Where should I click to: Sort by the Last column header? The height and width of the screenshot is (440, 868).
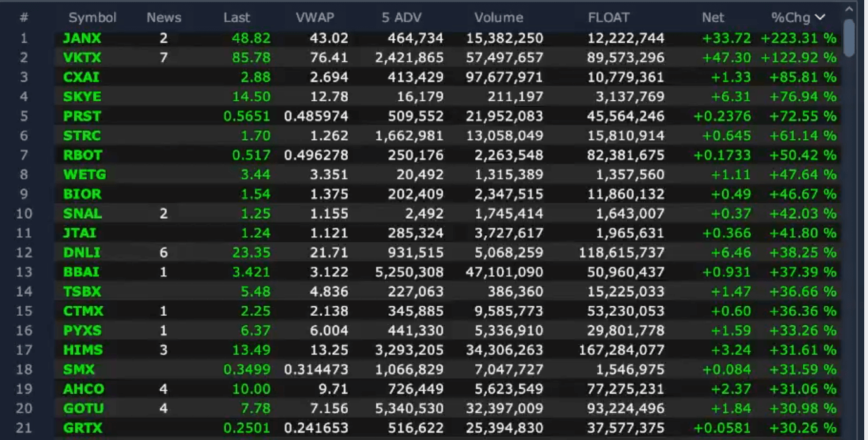point(237,18)
